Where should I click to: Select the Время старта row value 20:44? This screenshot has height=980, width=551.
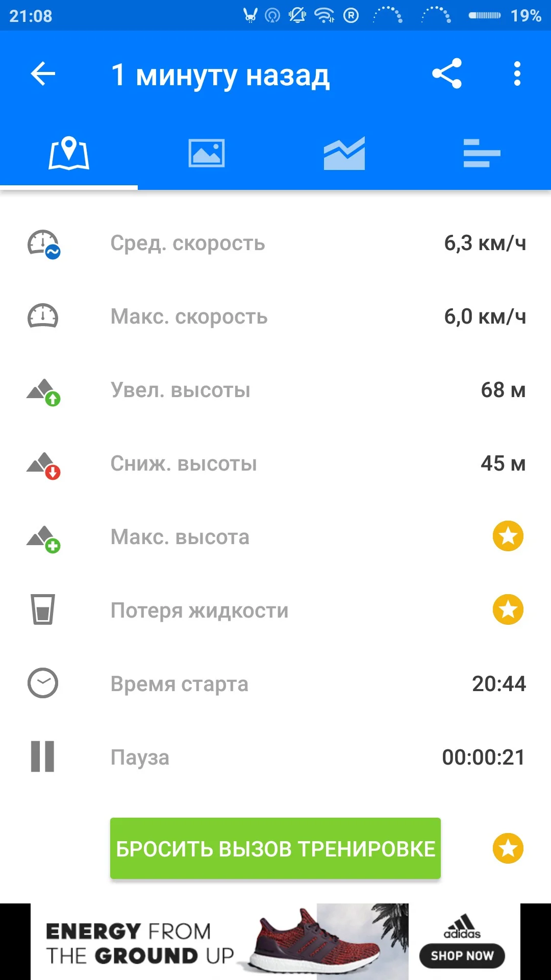click(x=498, y=684)
